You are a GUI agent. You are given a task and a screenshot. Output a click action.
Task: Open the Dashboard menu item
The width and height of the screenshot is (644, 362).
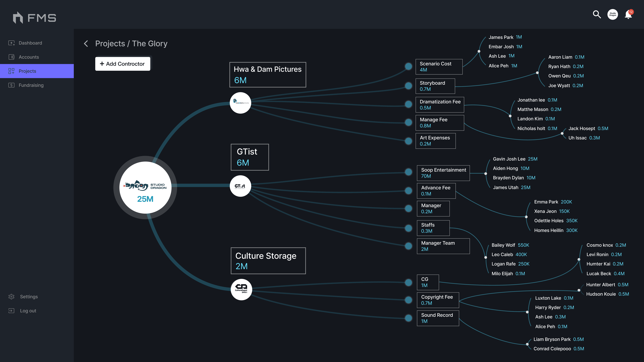point(30,43)
